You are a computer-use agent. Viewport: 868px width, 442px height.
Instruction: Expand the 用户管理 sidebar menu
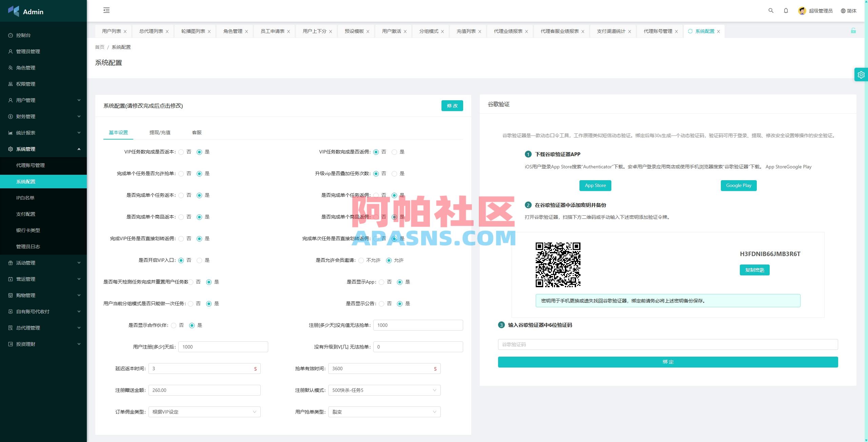pyautogui.click(x=43, y=100)
